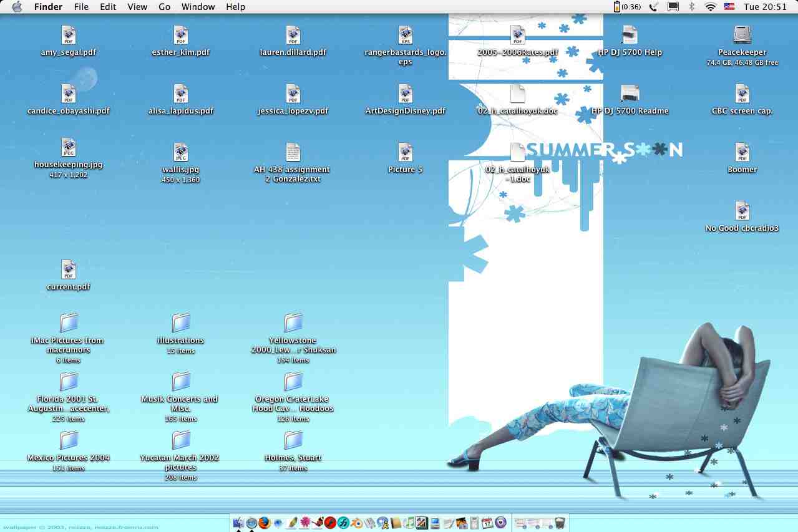
Task: Select the Yellowstone 2000 folder
Action: (x=293, y=323)
